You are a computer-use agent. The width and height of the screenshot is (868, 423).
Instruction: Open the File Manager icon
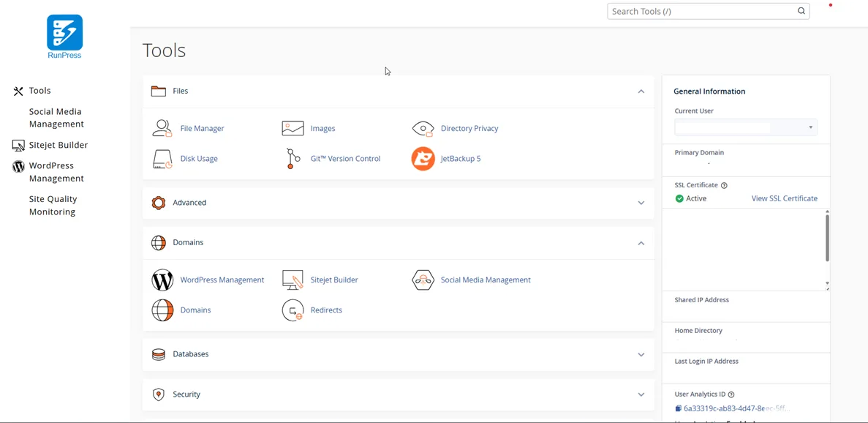[x=162, y=129]
